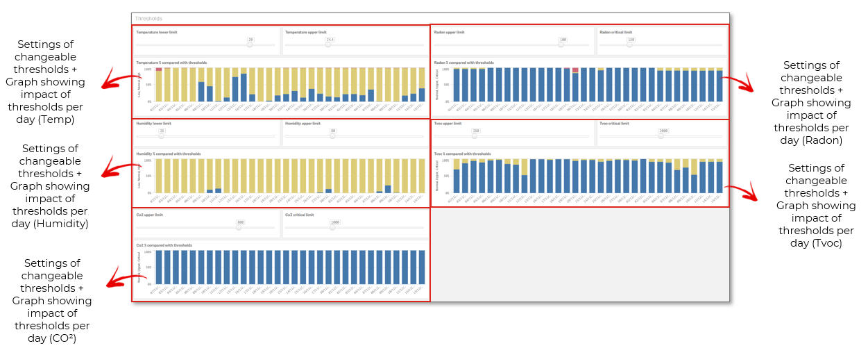Image resolution: width=868 pixels, height=355 pixels.
Task: Click the 'Radon upper limit' label
Action: [449, 33]
